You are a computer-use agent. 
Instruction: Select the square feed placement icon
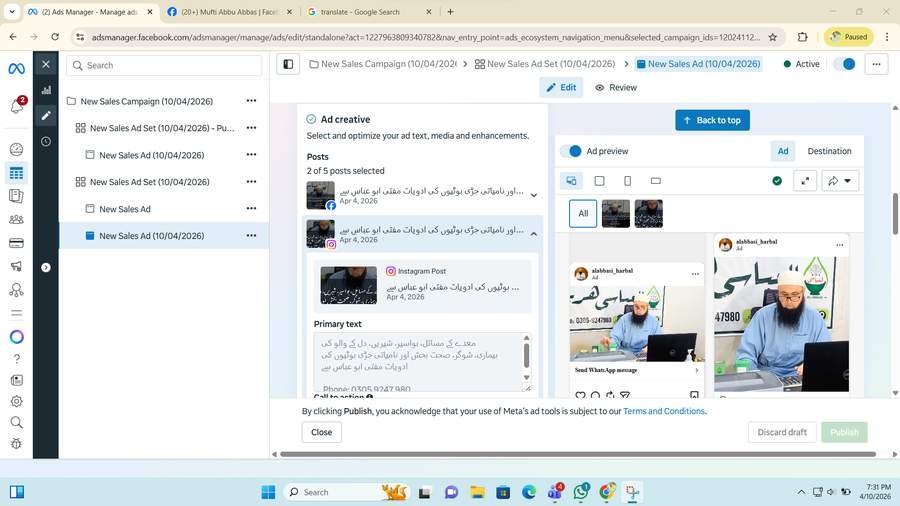tap(599, 181)
